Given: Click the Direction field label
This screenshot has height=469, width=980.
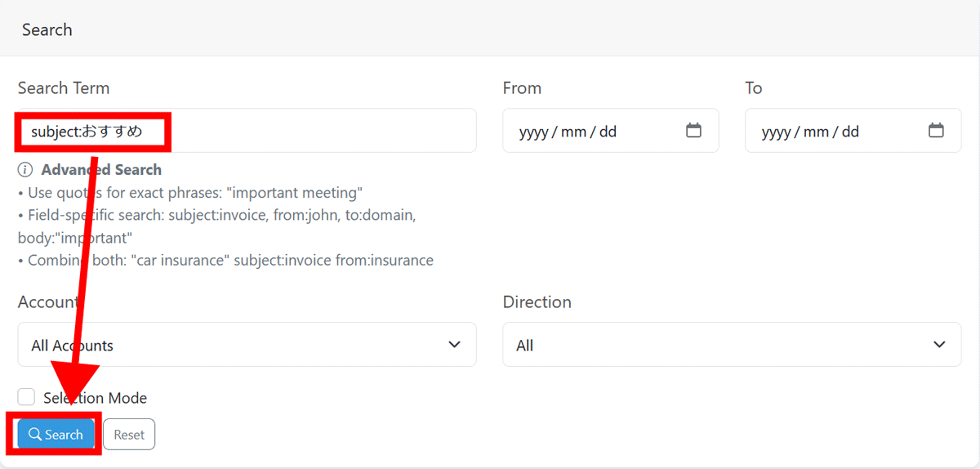Looking at the screenshot, I should click(x=537, y=301).
